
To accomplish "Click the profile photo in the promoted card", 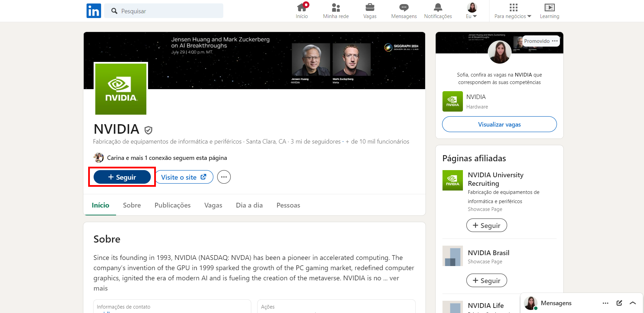I will (499, 52).
